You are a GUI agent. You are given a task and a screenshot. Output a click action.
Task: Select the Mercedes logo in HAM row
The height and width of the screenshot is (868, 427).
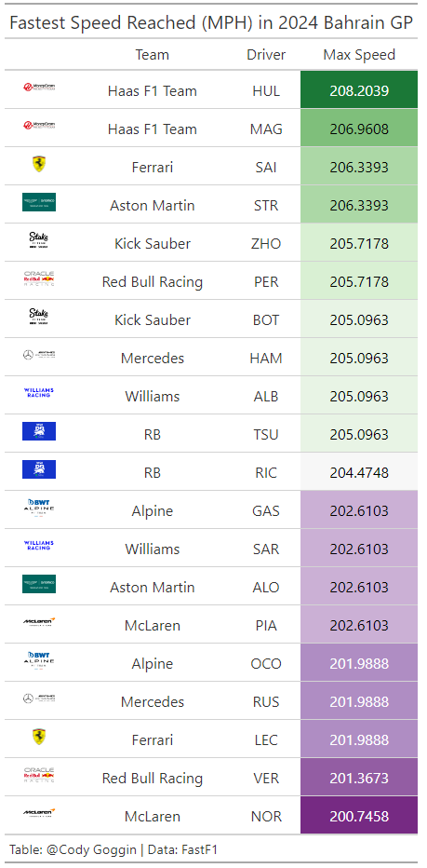(x=39, y=355)
